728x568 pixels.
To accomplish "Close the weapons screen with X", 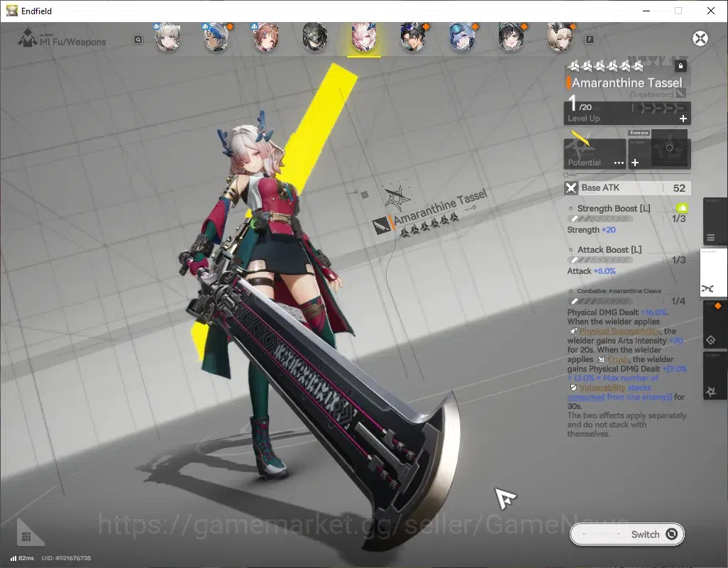I will tap(700, 38).
